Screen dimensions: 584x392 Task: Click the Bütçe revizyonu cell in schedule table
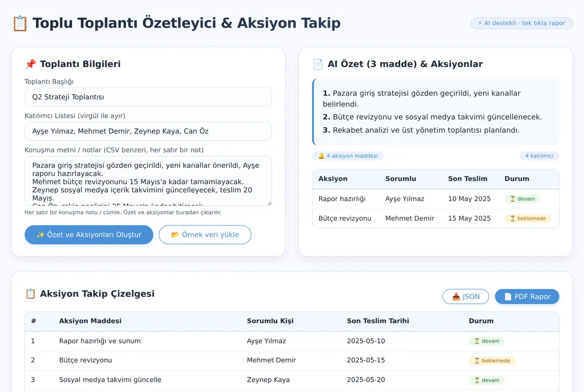pyautogui.click(x=86, y=360)
